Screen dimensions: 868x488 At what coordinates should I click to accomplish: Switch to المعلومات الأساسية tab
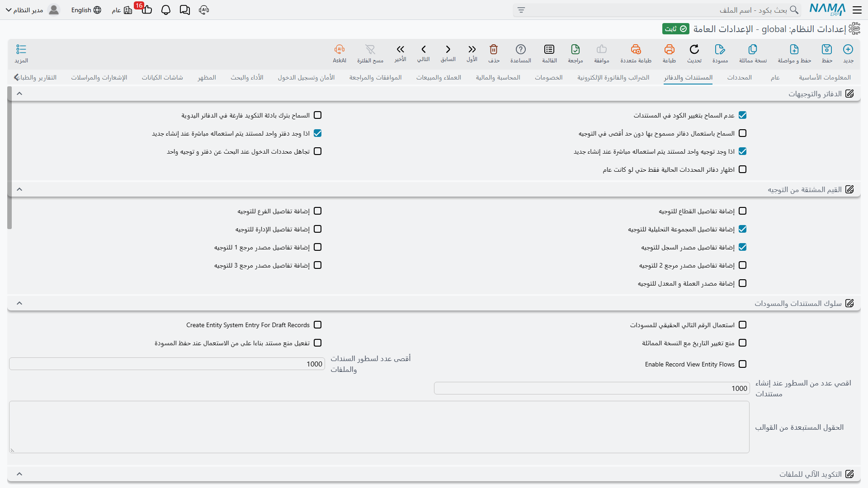click(x=825, y=77)
